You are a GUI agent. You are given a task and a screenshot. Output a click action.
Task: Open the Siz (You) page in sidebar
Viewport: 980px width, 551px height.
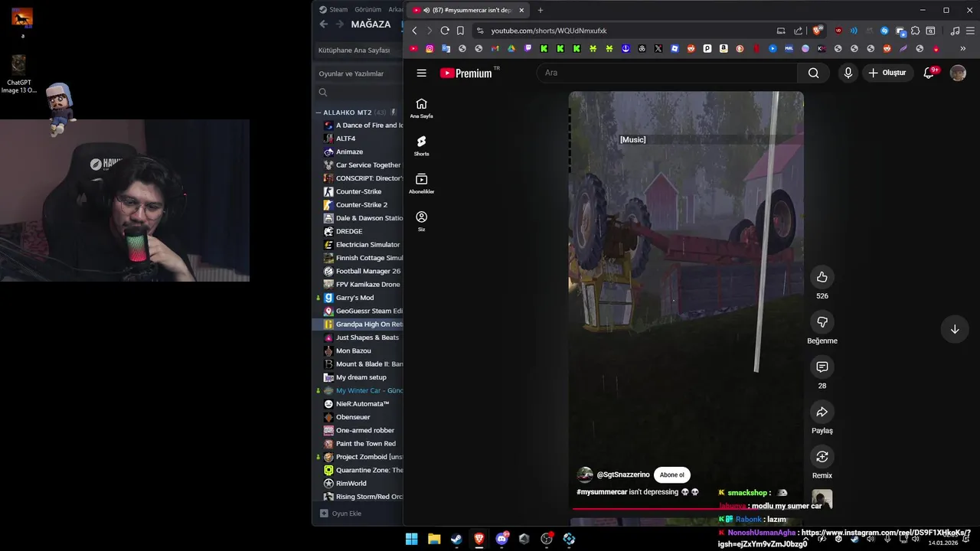click(x=421, y=221)
